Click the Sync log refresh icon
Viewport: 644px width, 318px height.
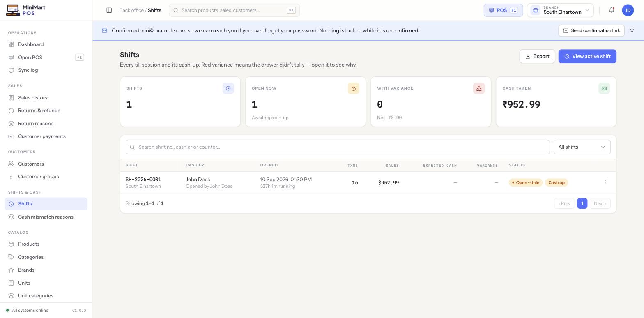11,70
